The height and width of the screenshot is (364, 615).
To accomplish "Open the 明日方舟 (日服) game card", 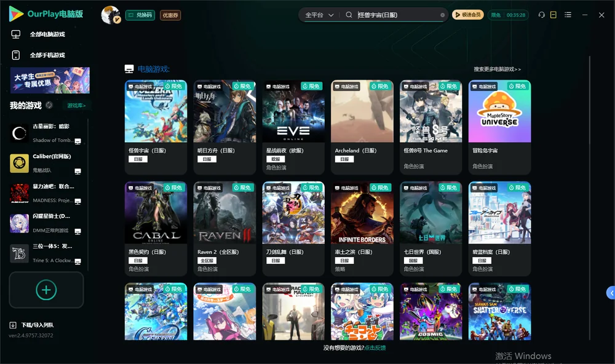I will point(224,127).
